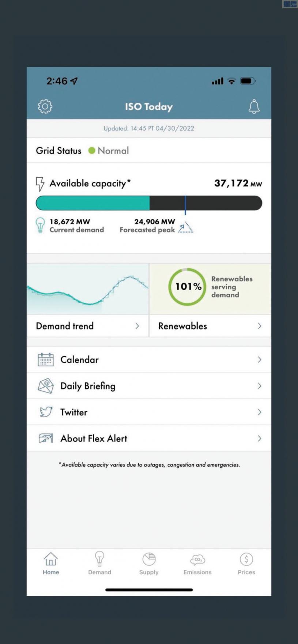
Task: Tap the current demand lightbulb icon
Action: click(40, 225)
